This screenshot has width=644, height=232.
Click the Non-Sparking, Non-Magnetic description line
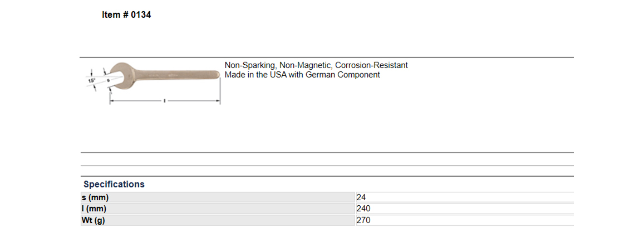pos(316,65)
